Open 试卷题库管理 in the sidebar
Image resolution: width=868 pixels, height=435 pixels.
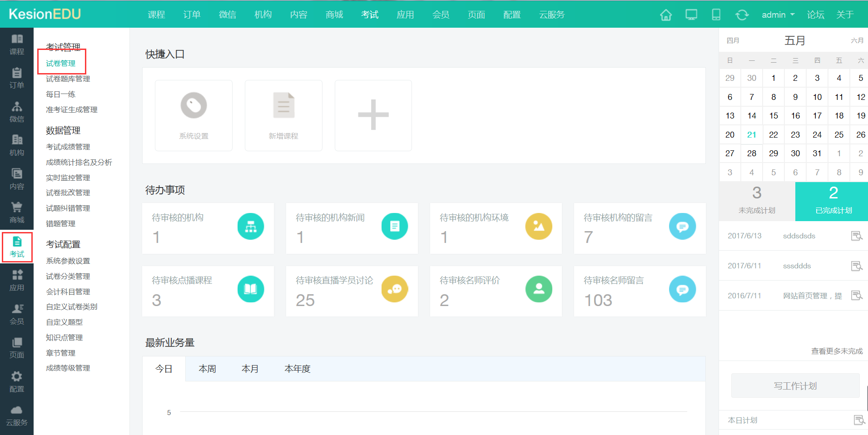(x=68, y=79)
